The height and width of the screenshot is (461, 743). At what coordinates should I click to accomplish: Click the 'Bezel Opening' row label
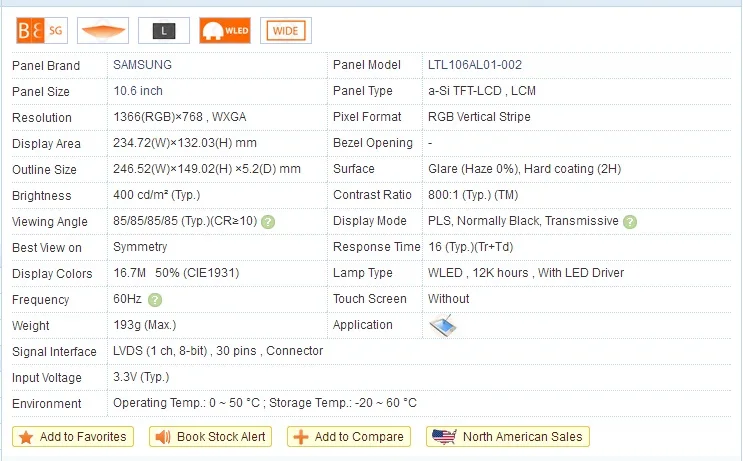(373, 143)
